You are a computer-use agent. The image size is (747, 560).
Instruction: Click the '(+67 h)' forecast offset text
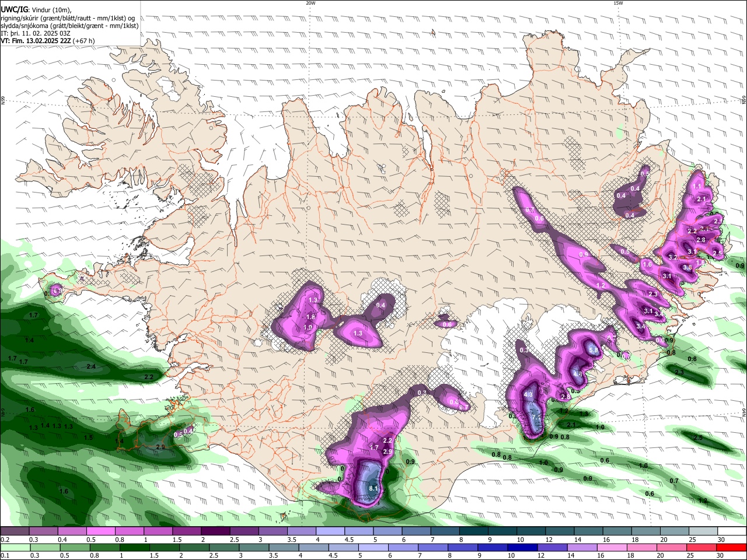coord(84,41)
